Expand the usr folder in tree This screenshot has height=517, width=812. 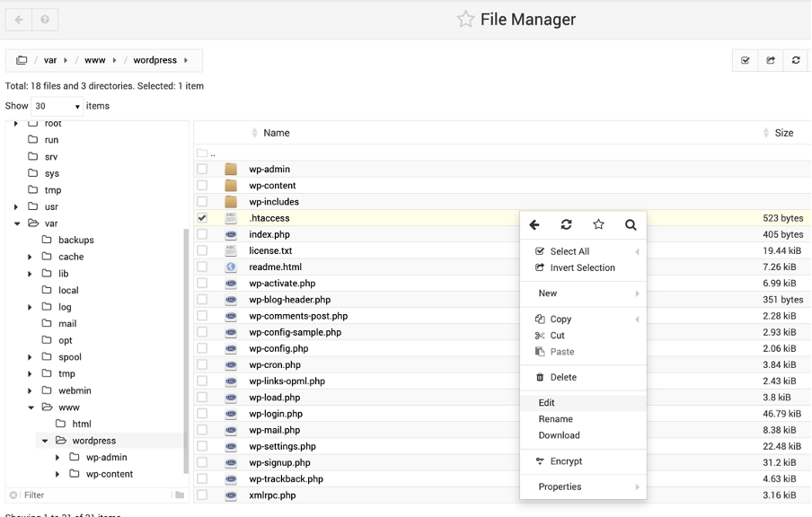(16, 207)
